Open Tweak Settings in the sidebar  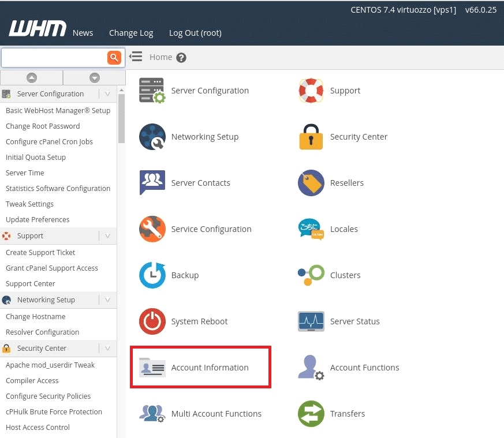(29, 204)
